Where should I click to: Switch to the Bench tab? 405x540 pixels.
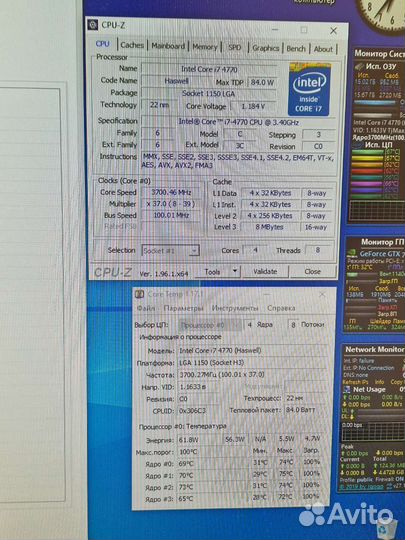[x=296, y=49]
